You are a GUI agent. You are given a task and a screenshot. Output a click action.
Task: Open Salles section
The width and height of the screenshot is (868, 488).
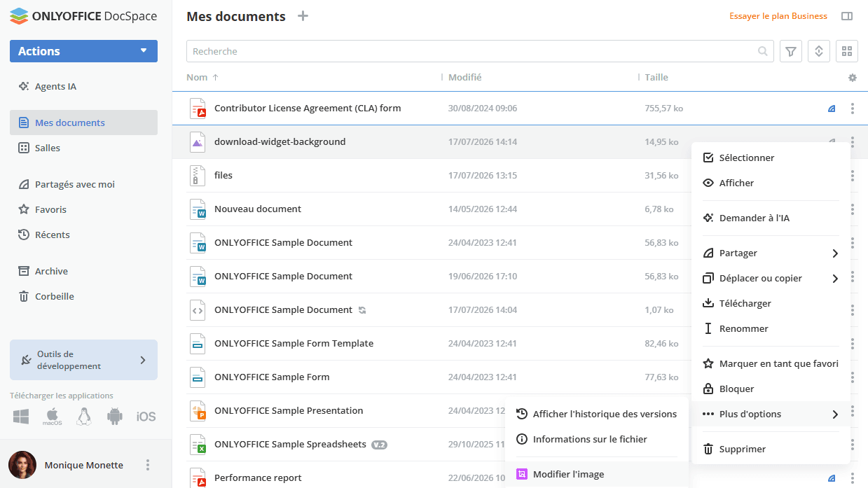coord(83,148)
